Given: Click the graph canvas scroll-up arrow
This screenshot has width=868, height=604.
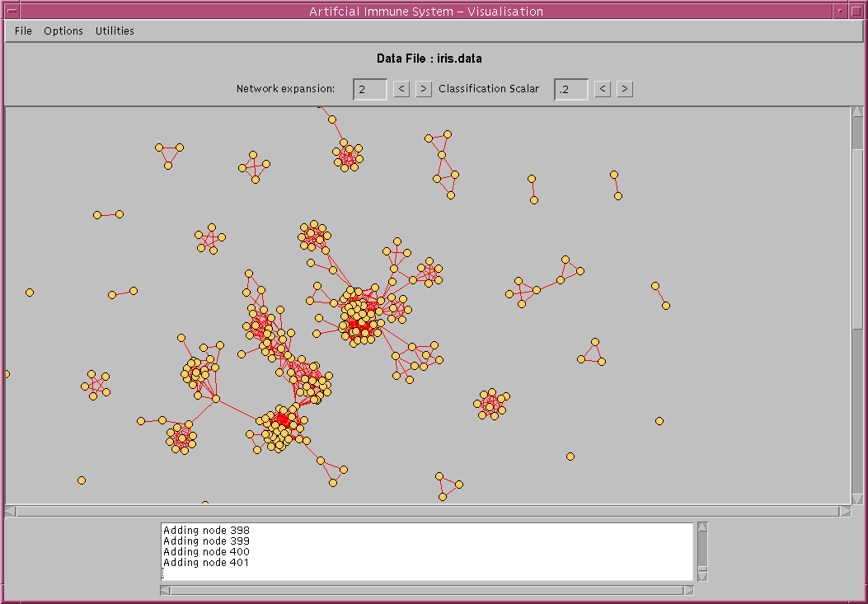Looking at the screenshot, I should pyautogui.click(x=857, y=112).
